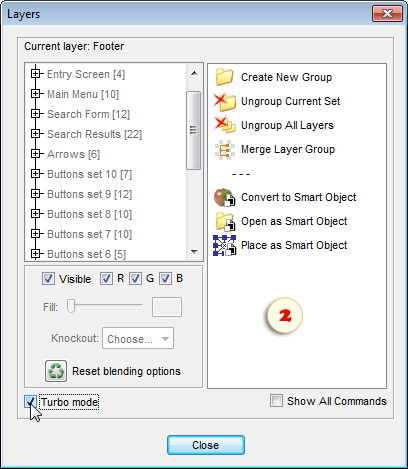Choose Ungroup All Layers command
Screen dimensions: 408x469
pos(287,125)
